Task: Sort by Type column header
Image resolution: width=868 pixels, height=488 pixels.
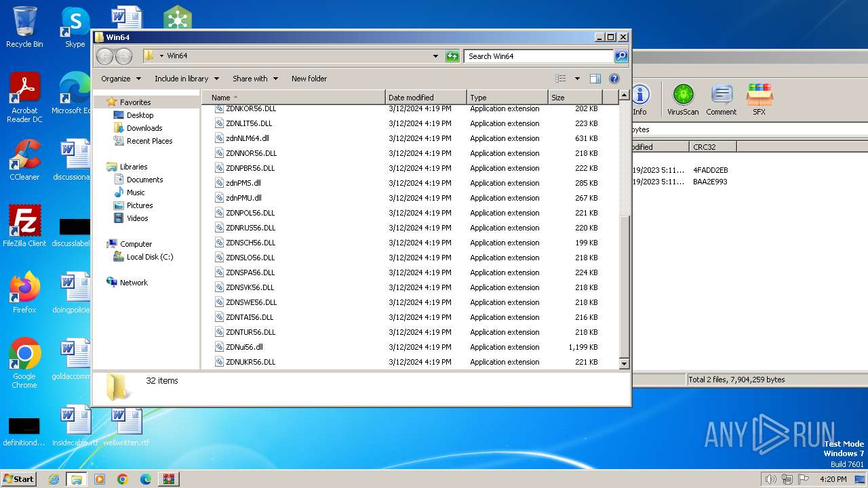Action: [x=507, y=98]
